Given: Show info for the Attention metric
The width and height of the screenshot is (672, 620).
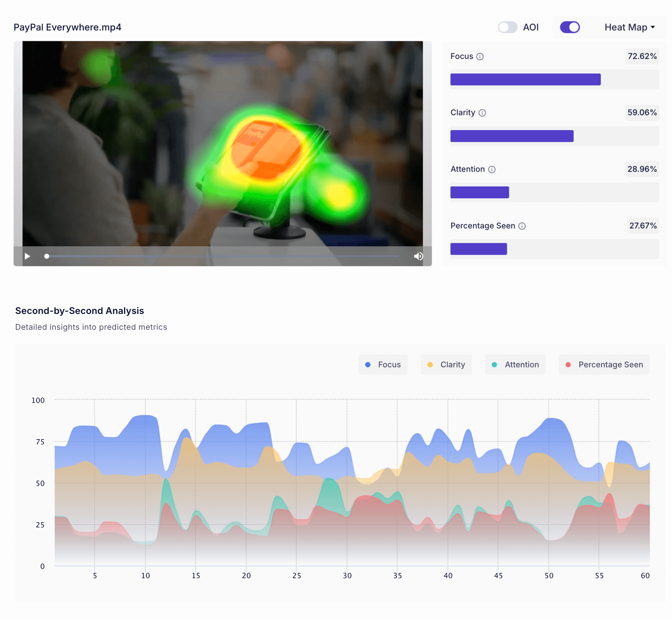Looking at the screenshot, I should [492, 170].
